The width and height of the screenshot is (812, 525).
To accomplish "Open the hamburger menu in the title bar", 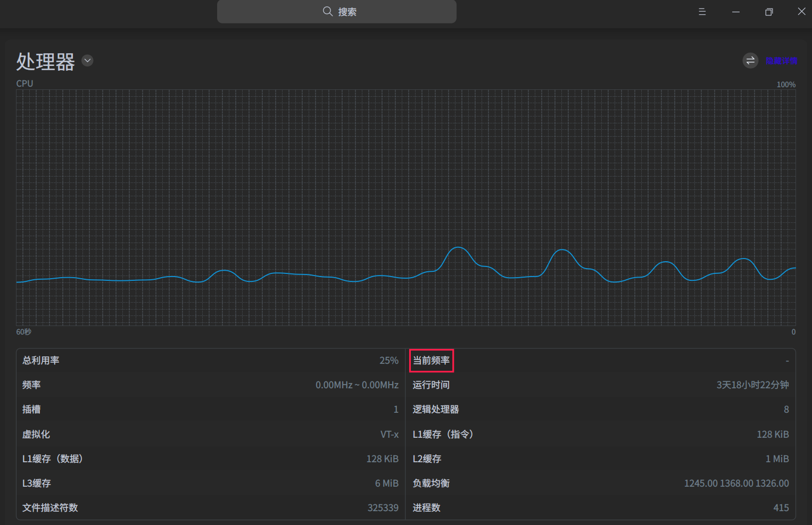I will tap(702, 12).
